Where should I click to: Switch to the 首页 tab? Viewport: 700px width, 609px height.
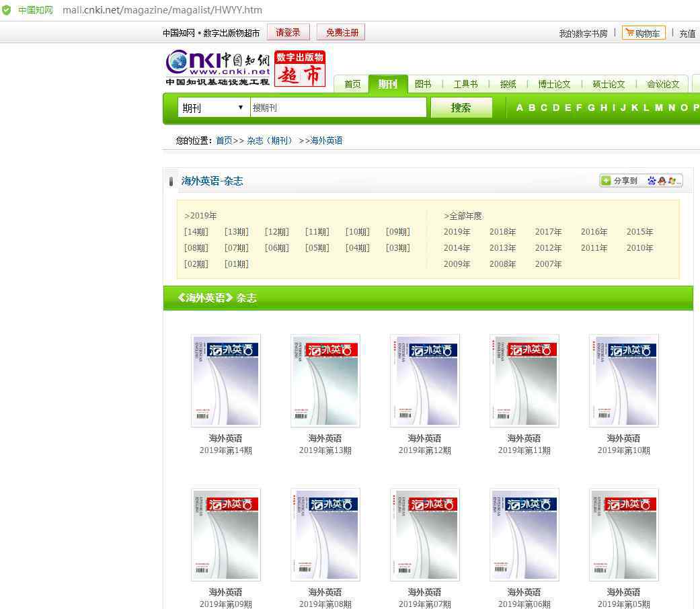[352, 84]
